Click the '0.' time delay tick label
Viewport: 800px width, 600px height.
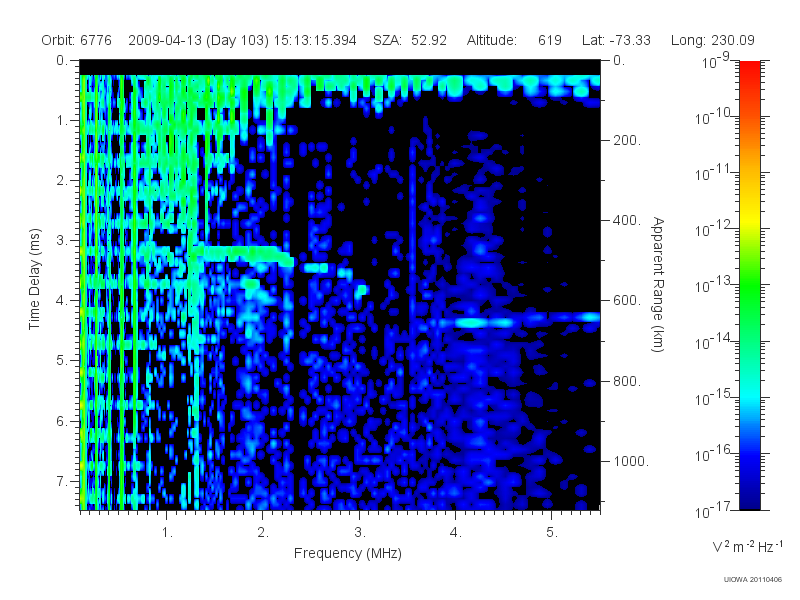(x=62, y=60)
